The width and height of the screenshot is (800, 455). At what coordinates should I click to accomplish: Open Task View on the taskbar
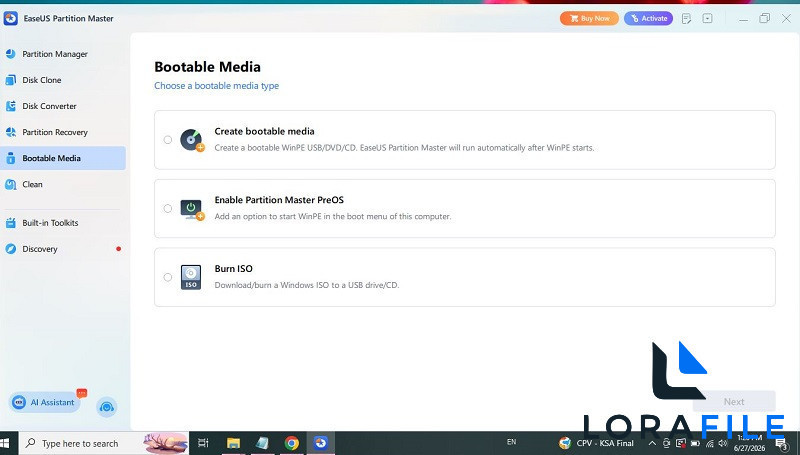(203, 443)
